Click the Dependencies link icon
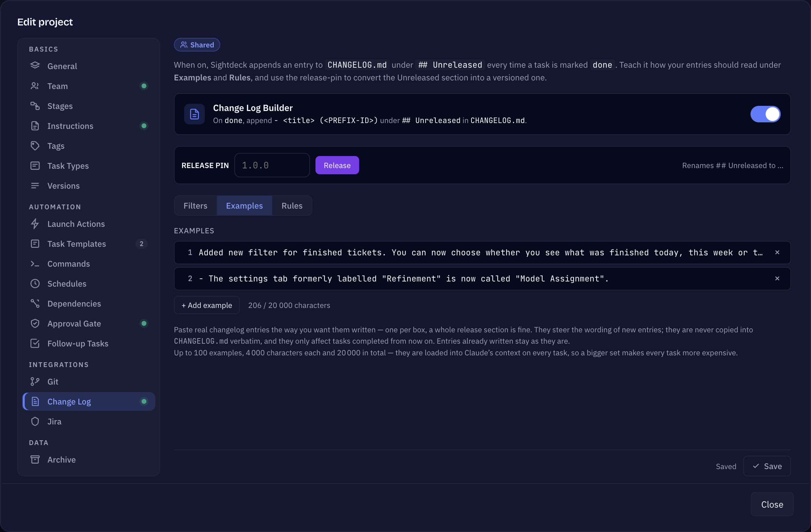This screenshot has width=811, height=532. [35, 303]
